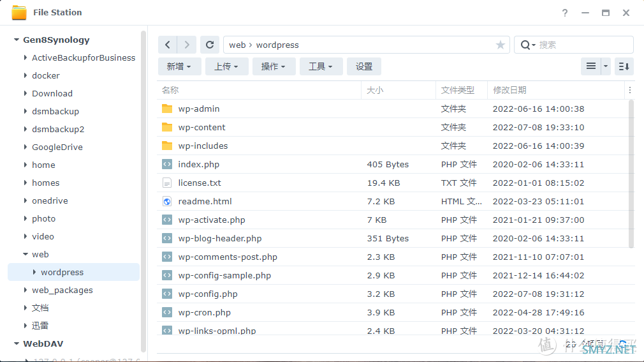Image resolution: width=644 pixels, height=362 pixels.
Task: Click the wp-config-sample.php file icon
Action: (167, 275)
